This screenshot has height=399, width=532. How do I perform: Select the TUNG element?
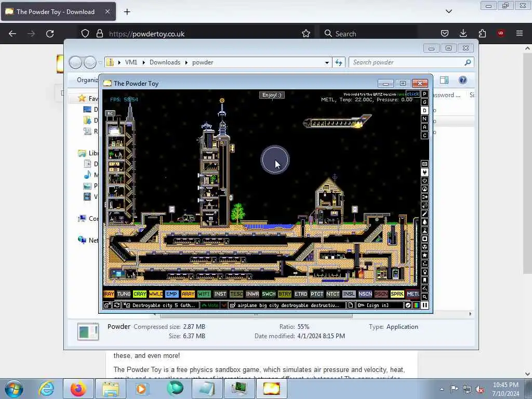(124, 294)
